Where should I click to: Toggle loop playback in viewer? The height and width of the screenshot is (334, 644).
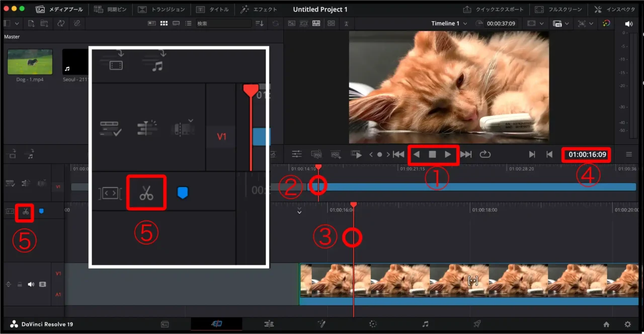(x=485, y=154)
